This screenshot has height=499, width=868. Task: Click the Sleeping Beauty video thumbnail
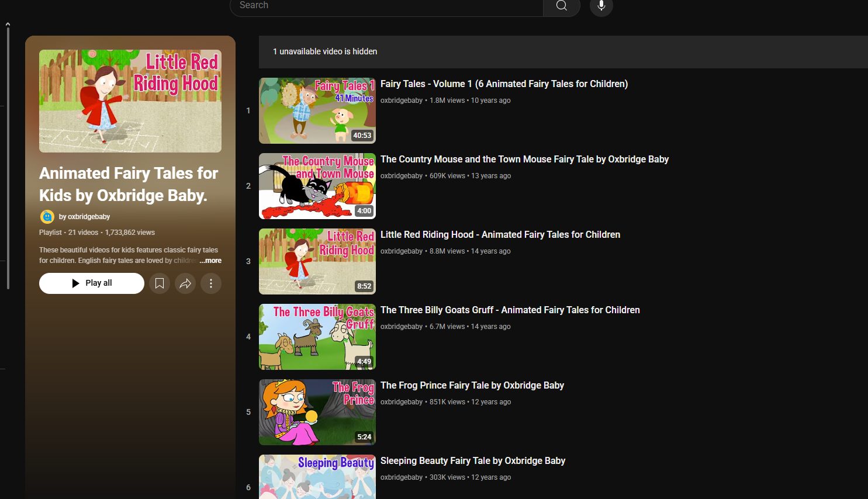pyautogui.click(x=317, y=476)
